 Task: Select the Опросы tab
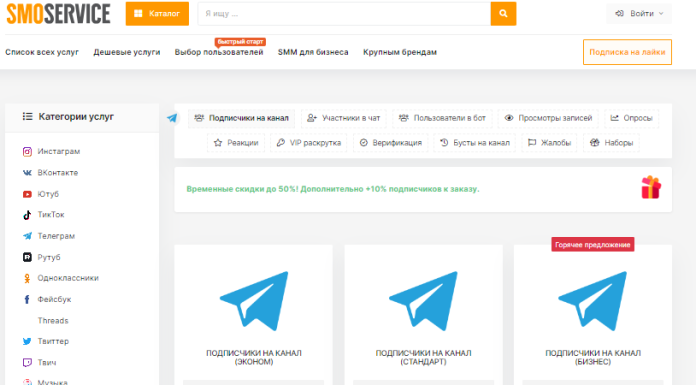(632, 118)
